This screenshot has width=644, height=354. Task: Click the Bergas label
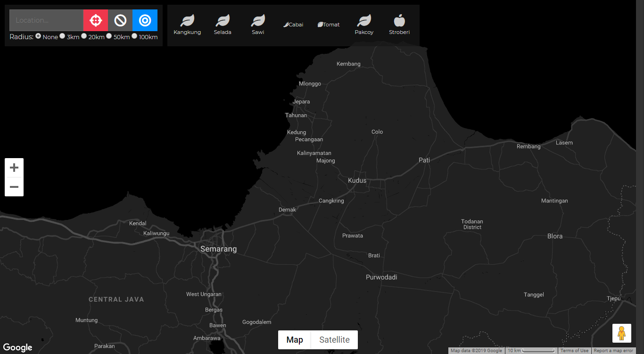[214, 310]
